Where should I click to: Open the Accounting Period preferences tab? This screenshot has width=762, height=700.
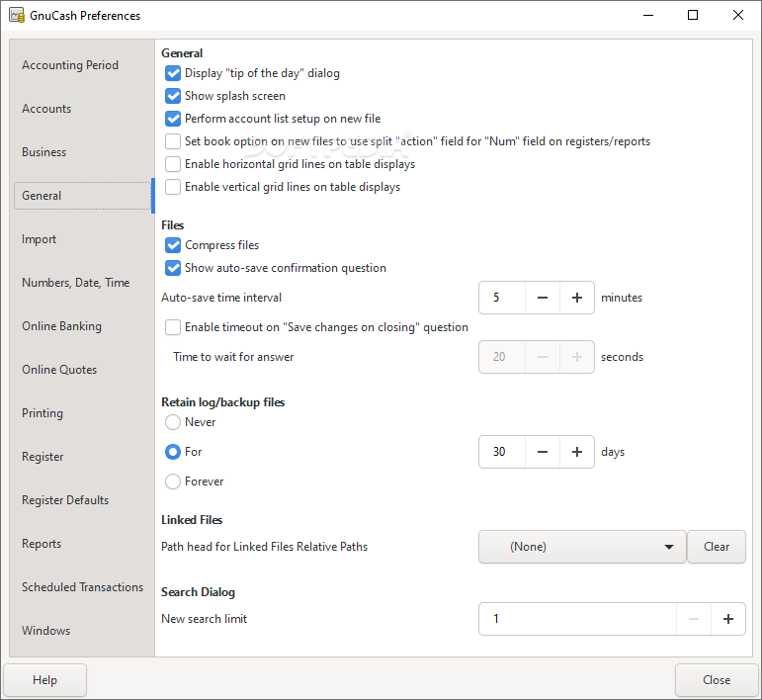(x=82, y=65)
